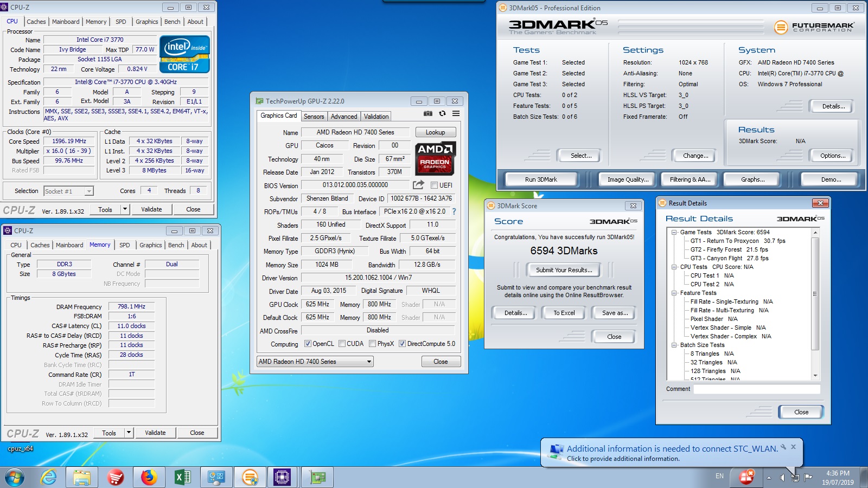Toggle the UEFI checkbox
This screenshot has height=488, width=868.
(434, 185)
